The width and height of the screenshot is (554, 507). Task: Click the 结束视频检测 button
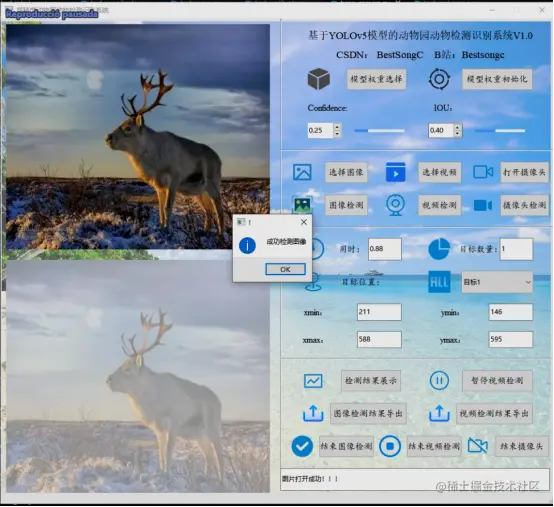[434, 447]
